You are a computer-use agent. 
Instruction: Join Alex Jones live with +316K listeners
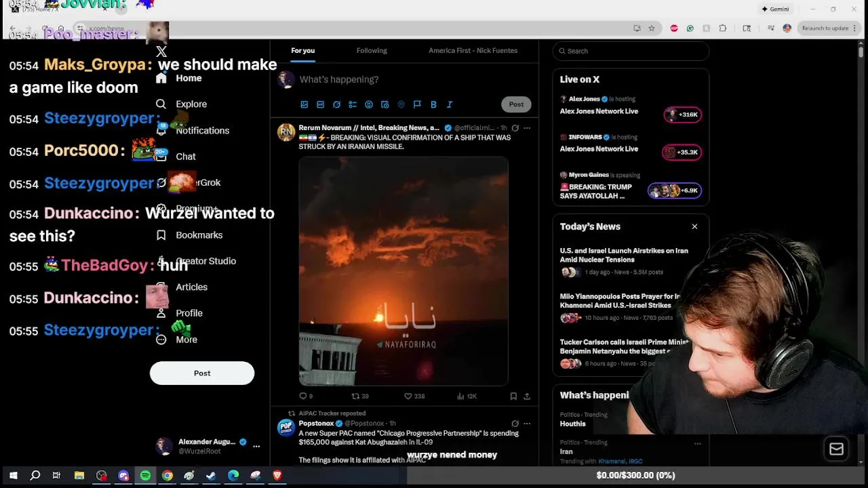coord(683,115)
